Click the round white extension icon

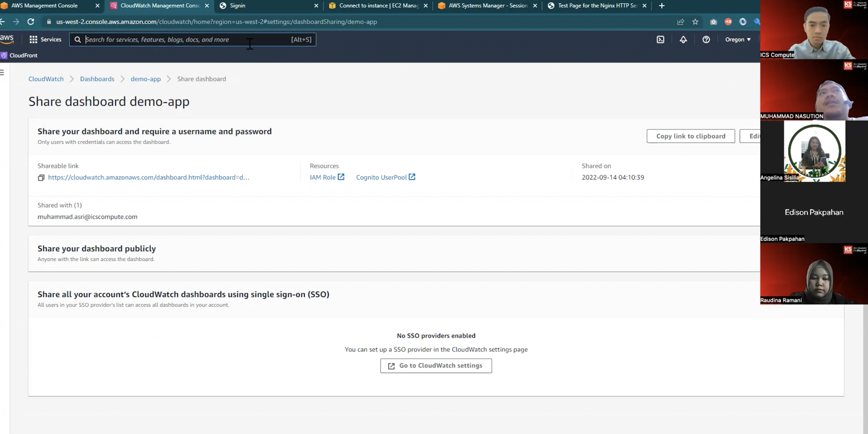(743, 22)
